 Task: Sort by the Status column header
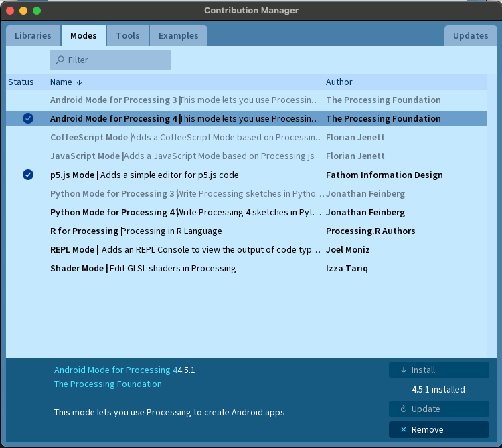click(21, 82)
